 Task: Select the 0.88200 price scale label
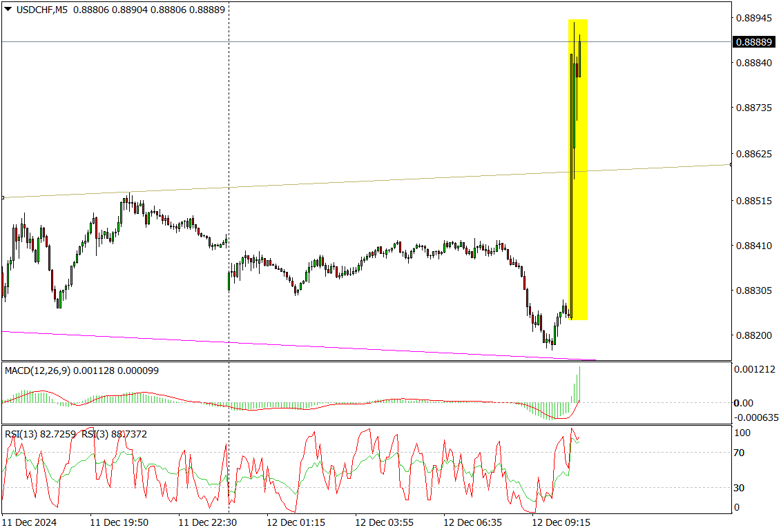click(754, 335)
